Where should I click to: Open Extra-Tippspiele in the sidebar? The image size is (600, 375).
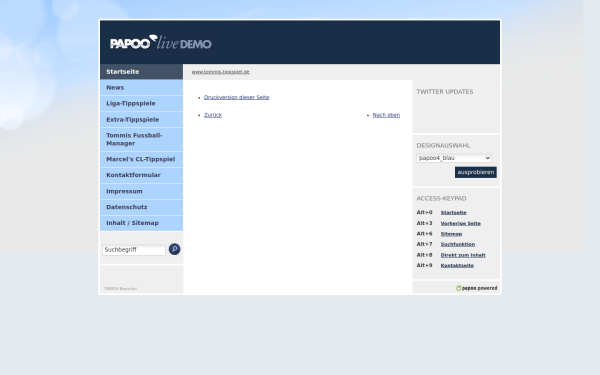pos(142,120)
